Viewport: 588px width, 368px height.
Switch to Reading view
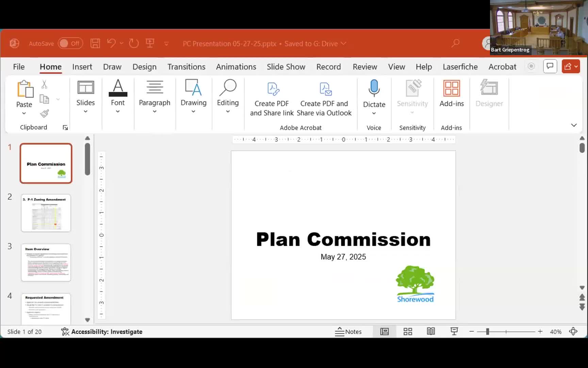431,332
